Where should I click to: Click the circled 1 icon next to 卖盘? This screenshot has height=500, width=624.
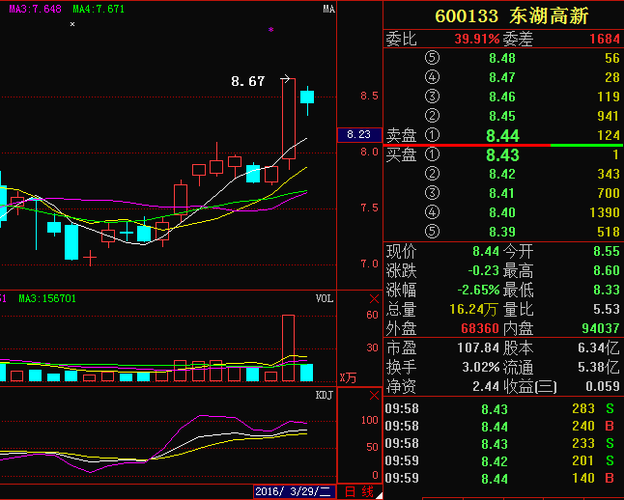432,135
